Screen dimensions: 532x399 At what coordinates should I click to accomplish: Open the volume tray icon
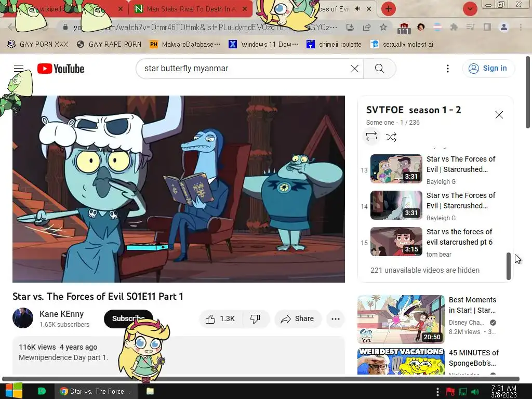[475, 392]
